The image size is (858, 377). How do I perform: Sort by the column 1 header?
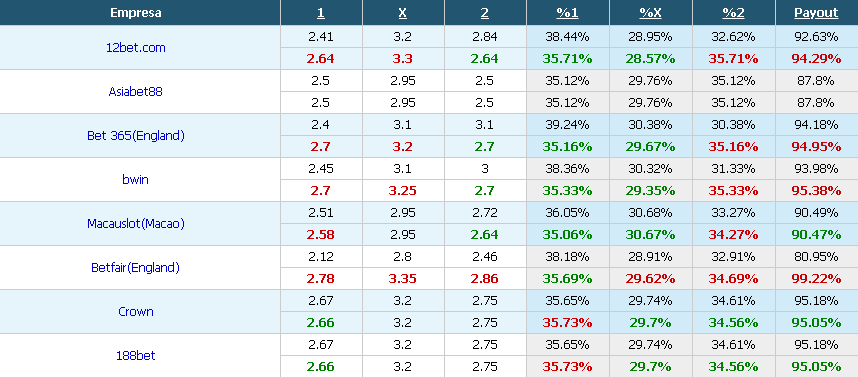point(321,13)
